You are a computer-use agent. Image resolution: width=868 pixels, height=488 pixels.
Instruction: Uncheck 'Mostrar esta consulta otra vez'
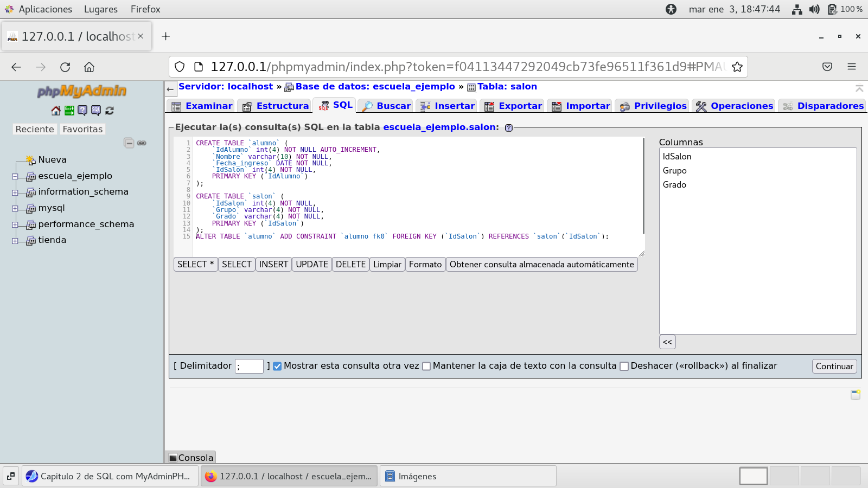pos(277,366)
